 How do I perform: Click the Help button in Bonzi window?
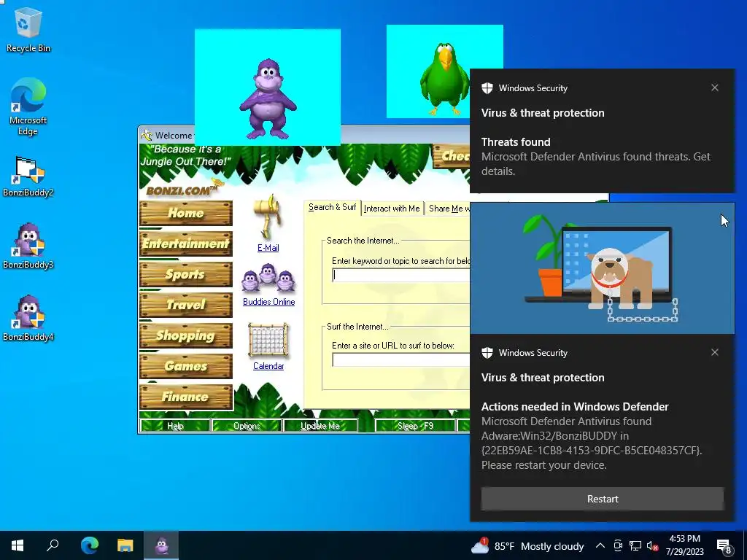[175, 426]
